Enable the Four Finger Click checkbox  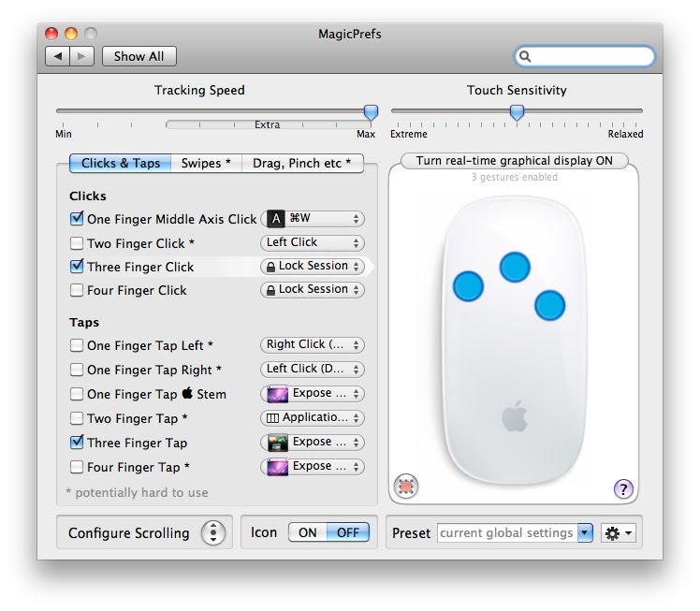coord(77,290)
